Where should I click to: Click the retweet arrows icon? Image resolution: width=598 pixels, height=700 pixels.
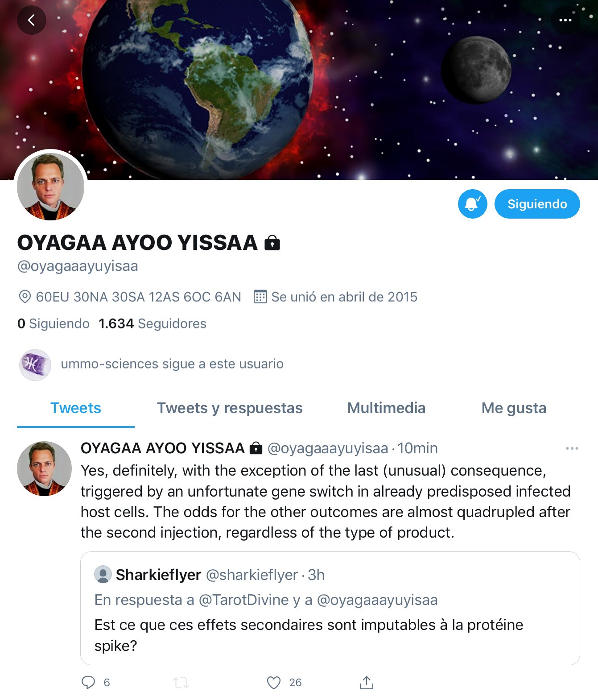pyautogui.click(x=181, y=682)
